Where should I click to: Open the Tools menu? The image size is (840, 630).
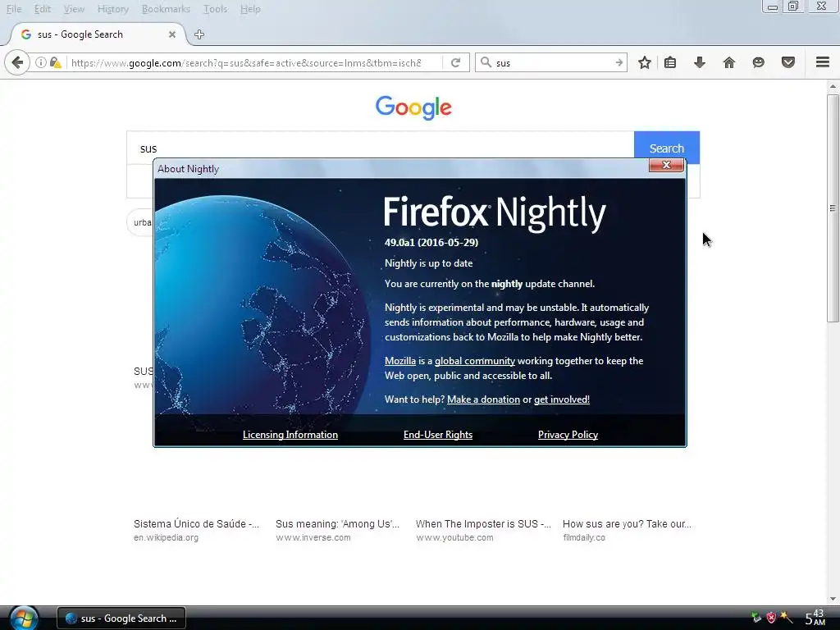tap(216, 9)
